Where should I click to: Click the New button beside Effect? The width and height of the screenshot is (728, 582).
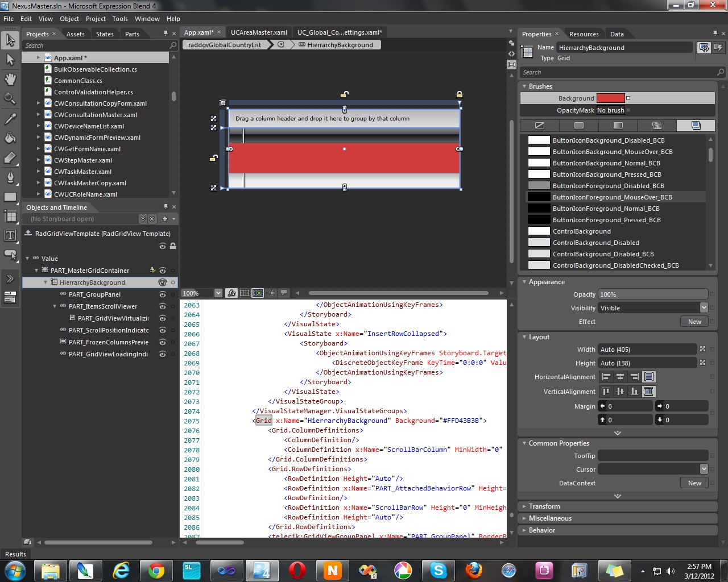[x=694, y=322]
